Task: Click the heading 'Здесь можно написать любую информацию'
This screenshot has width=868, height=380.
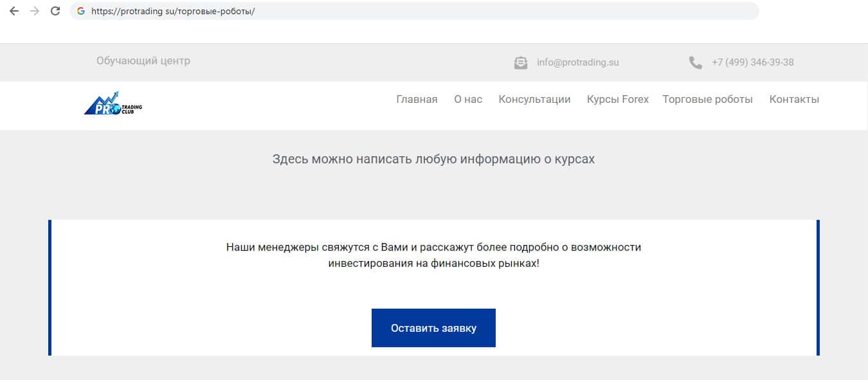Action: (x=433, y=159)
